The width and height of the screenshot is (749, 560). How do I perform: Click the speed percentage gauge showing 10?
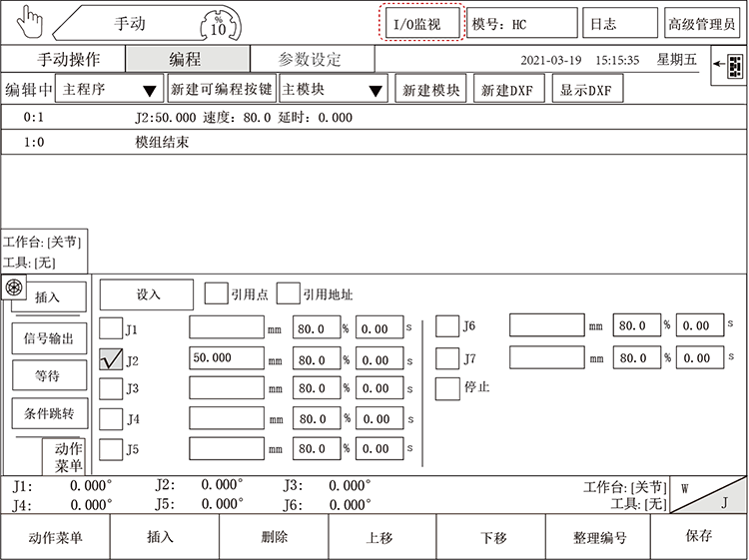[x=218, y=23]
